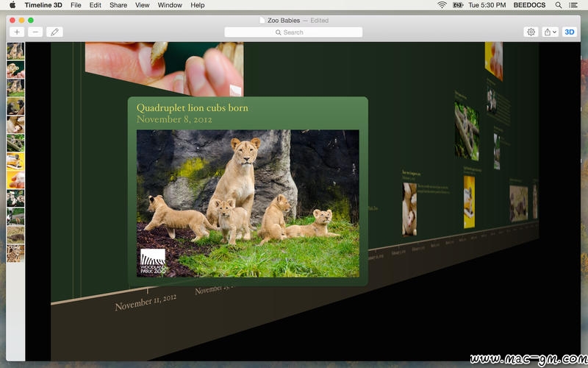Viewport: 588px width, 368px height.
Task: Select the giraffe pattern sidebar thumbnail
Action: coord(15,253)
